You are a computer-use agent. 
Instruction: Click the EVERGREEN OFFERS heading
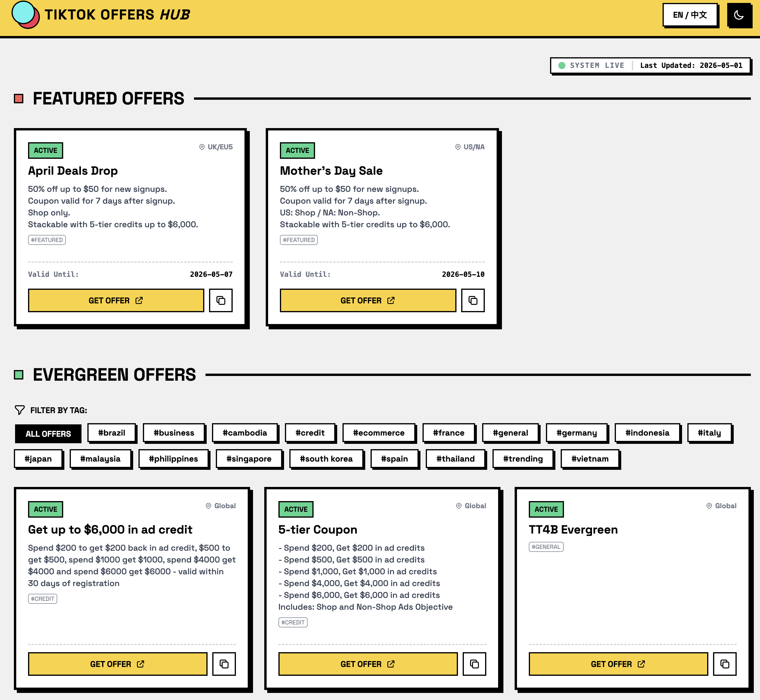(115, 374)
